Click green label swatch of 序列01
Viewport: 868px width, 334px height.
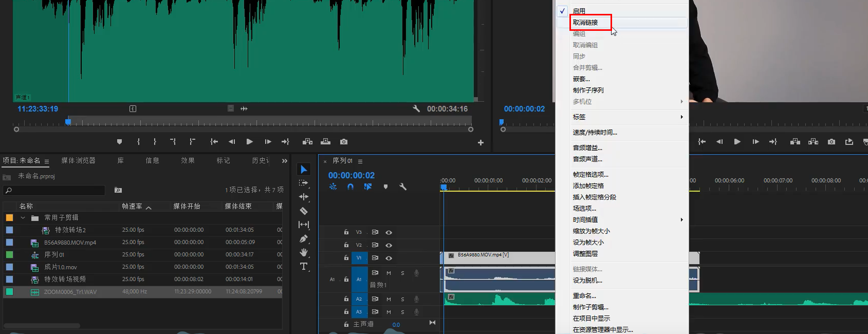9,255
